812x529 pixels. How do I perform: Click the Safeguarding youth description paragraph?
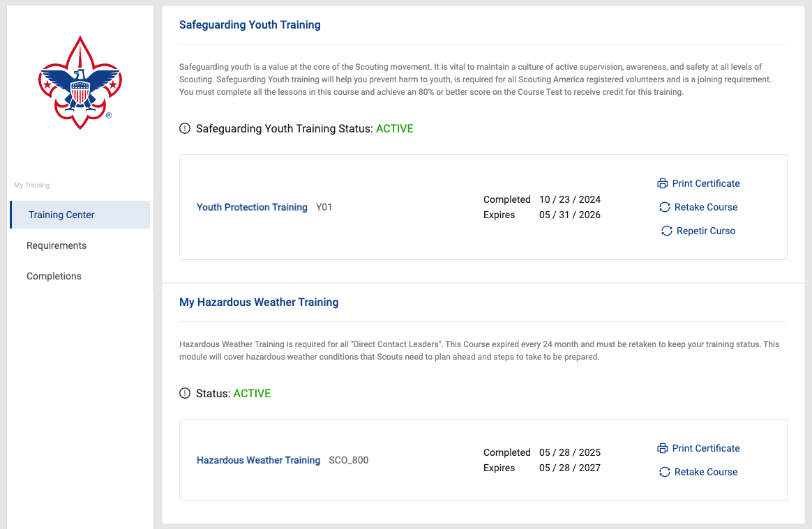tap(475, 79)
